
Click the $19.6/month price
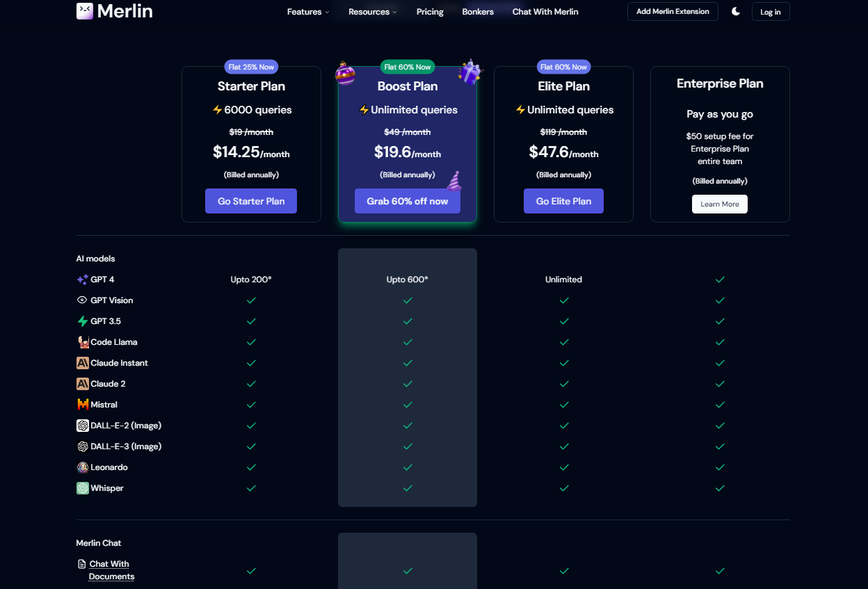pos(408,152)
